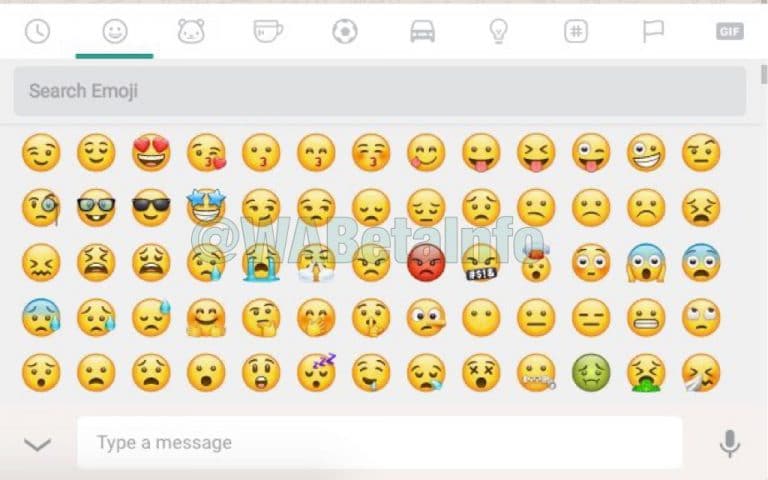Viewport: 768px width, 480px height.
Task: Open the GIF picker
Action: (730, 32)
